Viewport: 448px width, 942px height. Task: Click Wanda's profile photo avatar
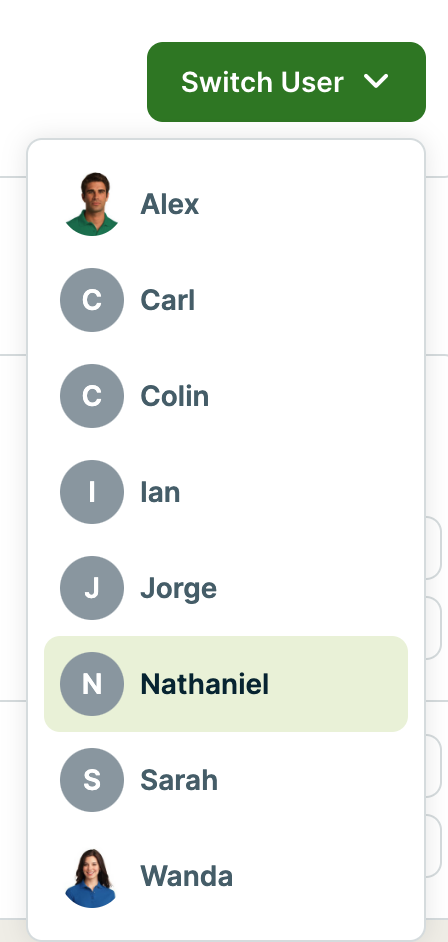[92, 876]
